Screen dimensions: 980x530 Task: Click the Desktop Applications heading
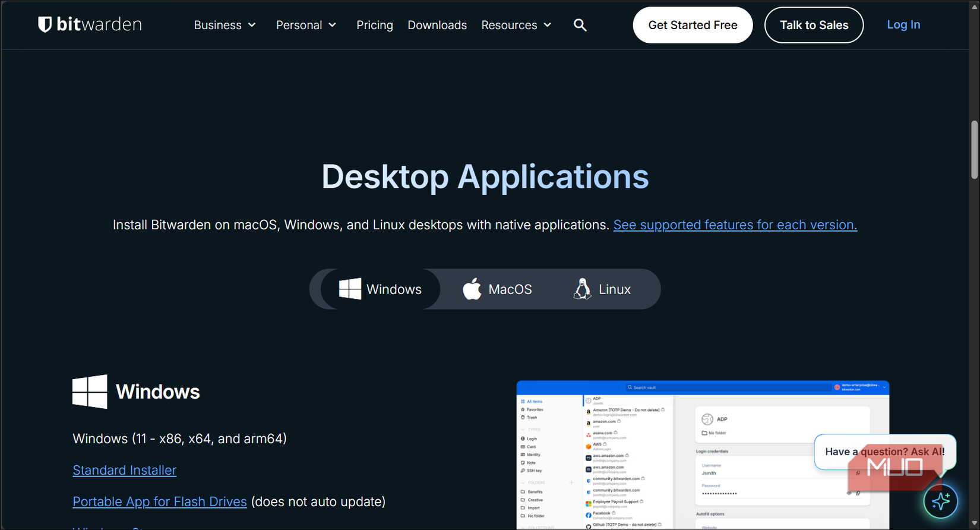[485, 176]
